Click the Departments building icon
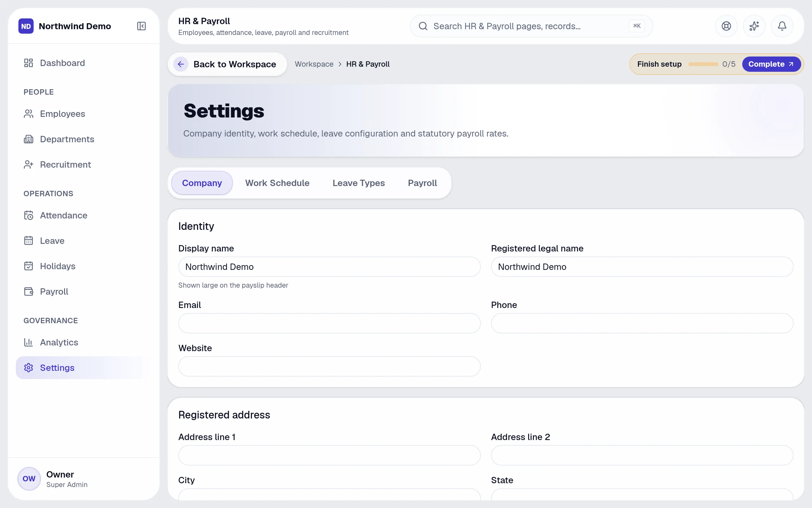 pyautogui.click(x=29, y=139)
